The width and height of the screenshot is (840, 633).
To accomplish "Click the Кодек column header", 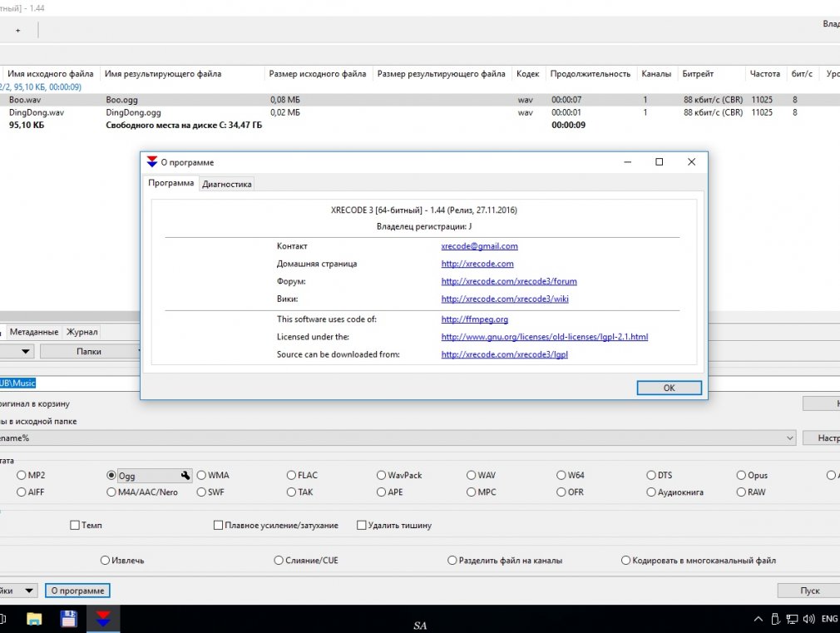I will [527, 74].
